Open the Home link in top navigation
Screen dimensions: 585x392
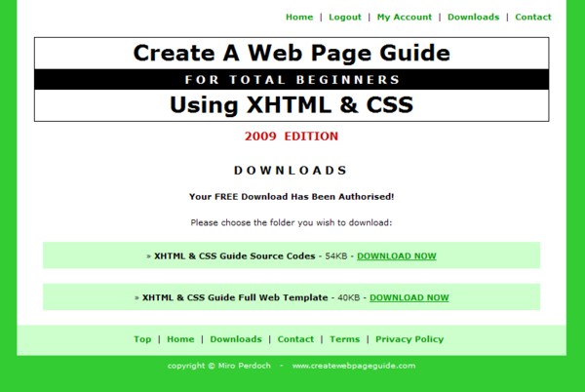299,18
